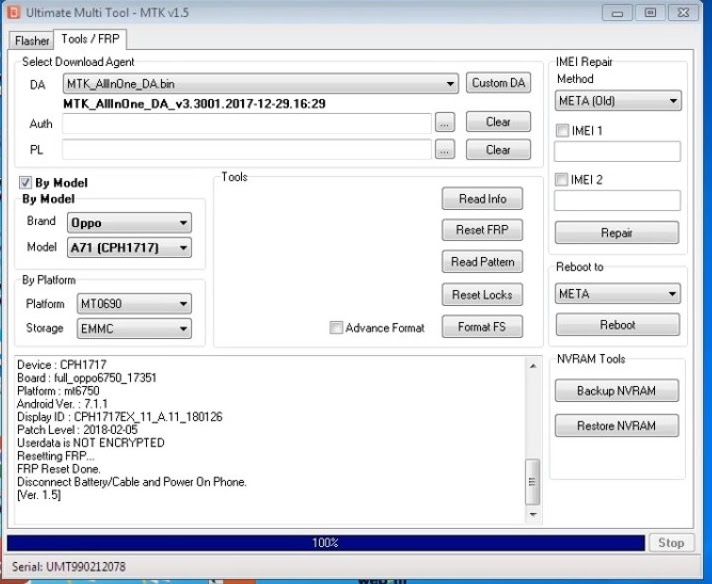Click the IMEI 2 input field
The height and width of the screenshot is (584, 712).
(x=617, y=200)
